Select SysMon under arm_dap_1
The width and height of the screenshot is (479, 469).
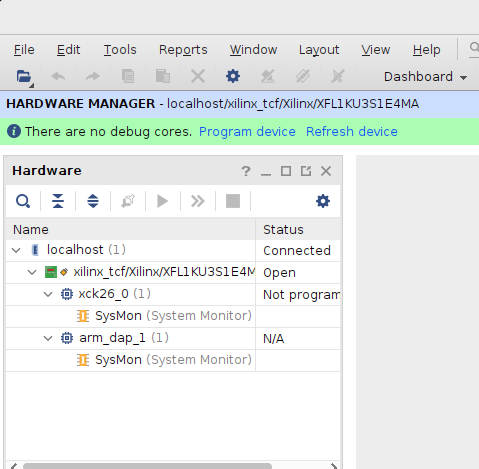coord(173,360)
